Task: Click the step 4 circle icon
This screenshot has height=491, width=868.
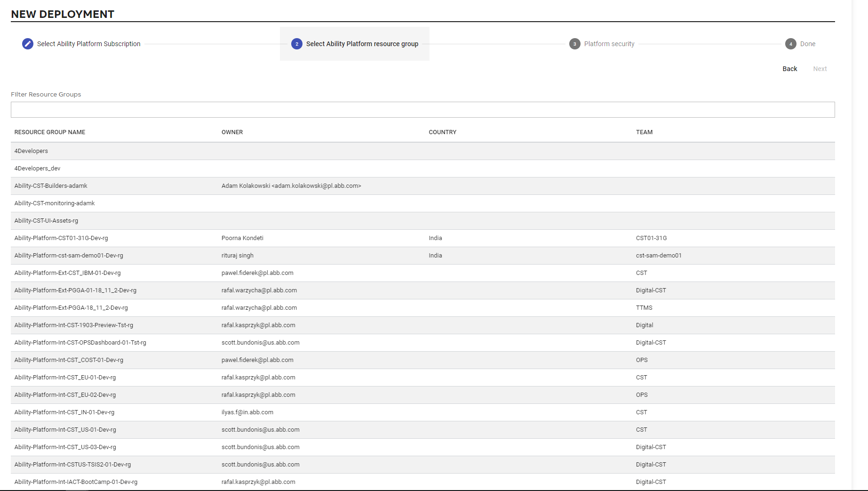Action: pos(791,44)
